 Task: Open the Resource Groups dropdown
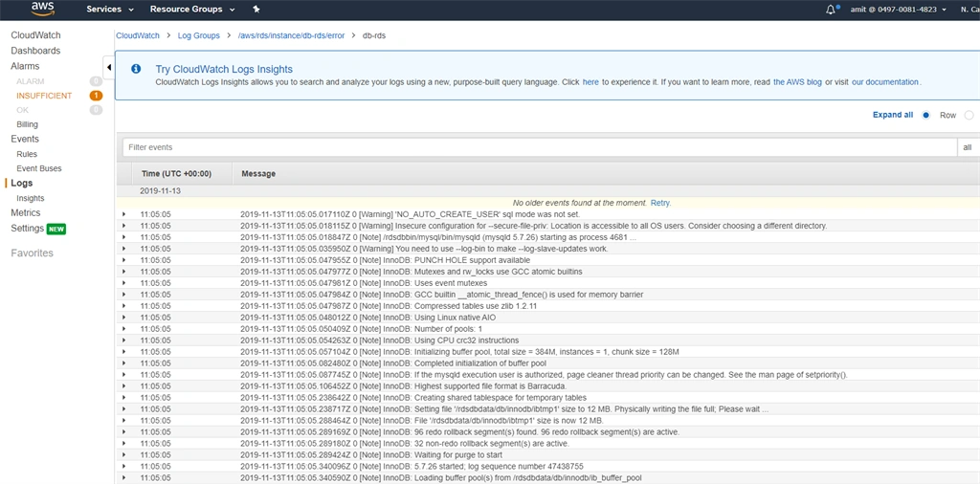pos(192,10)
